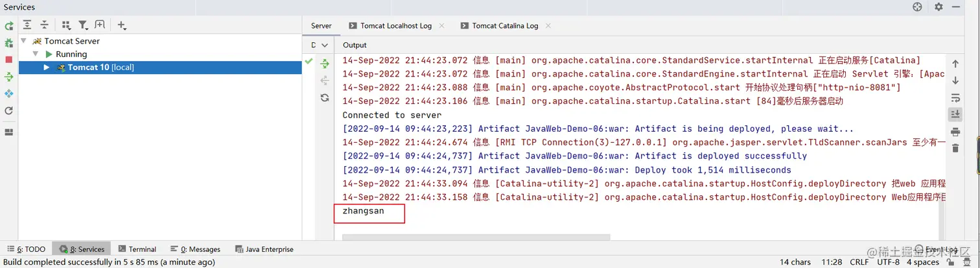Viewport: 980px width, 268px height.
Task: Open the Filter dropdown in Services
Action: coord(84,25)
